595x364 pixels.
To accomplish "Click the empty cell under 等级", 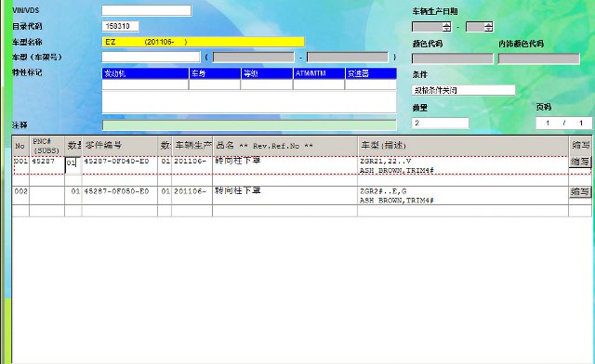I will tap(267, 84).
